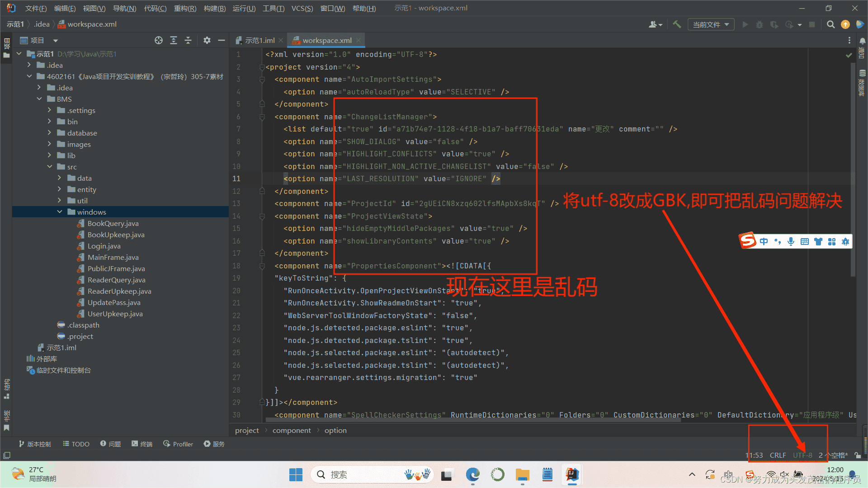Open File Explorer from taskbar
This screenshot has height=488, width=868.
[522, 474]
